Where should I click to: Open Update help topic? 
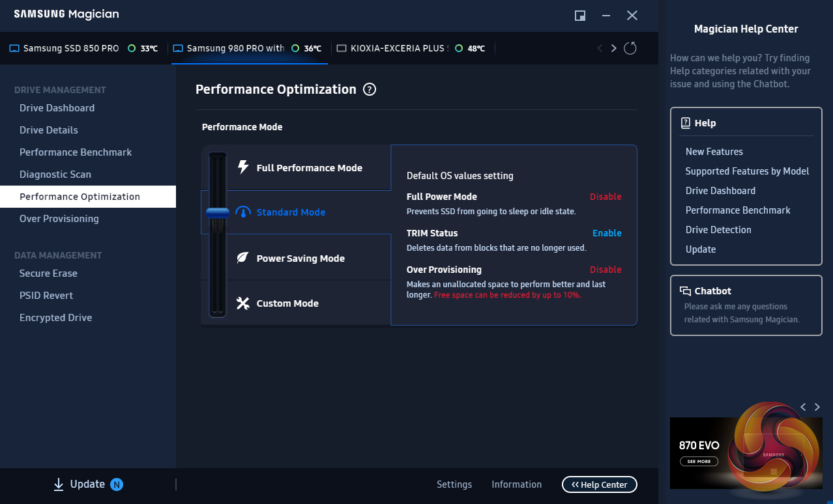701,249
